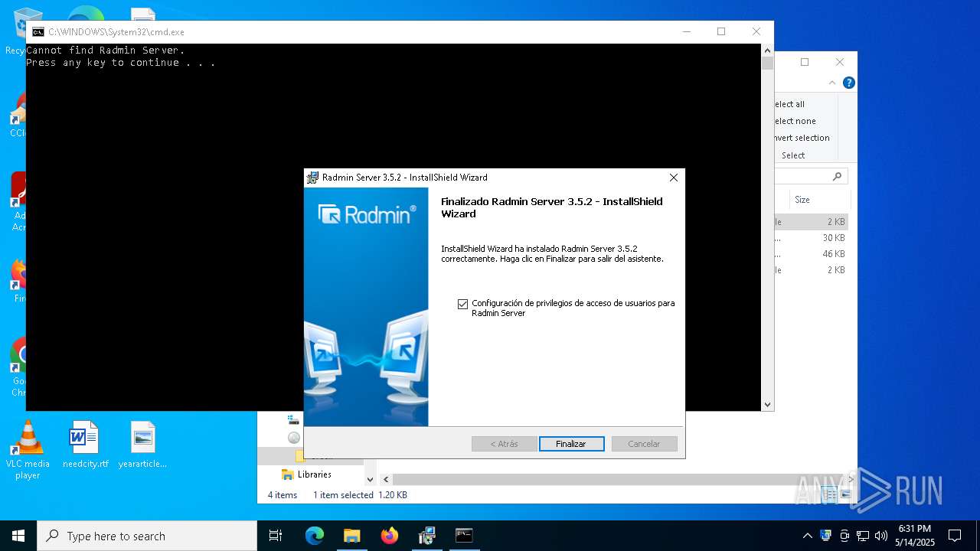Open the notification center icon
This screenshot has width=980, height=551.
tap(955, 536)
